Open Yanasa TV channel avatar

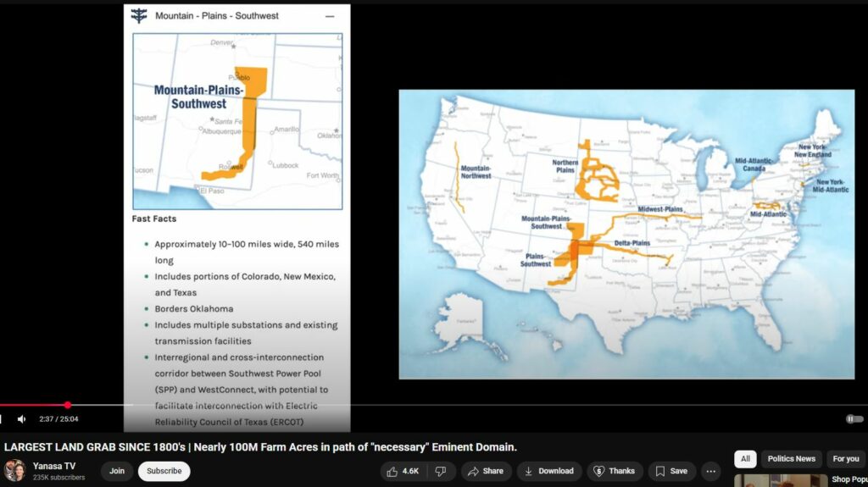pyautogui.click(x=15, y=470)
